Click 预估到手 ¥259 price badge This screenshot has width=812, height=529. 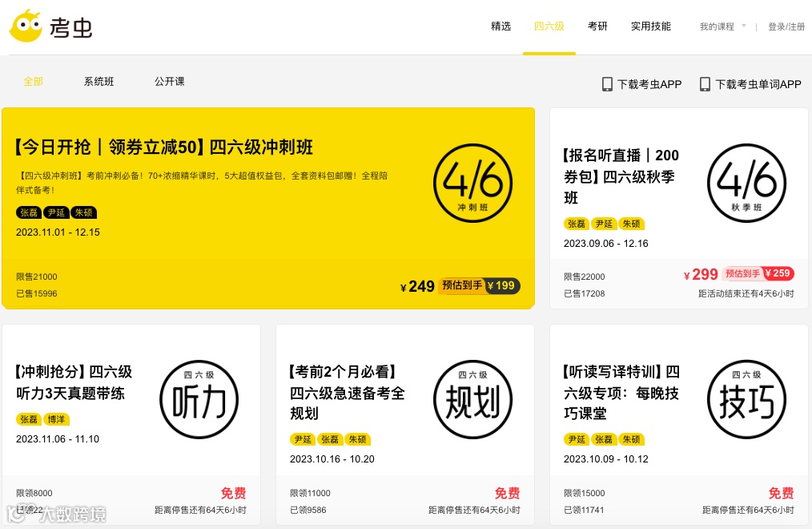(758, 273)
